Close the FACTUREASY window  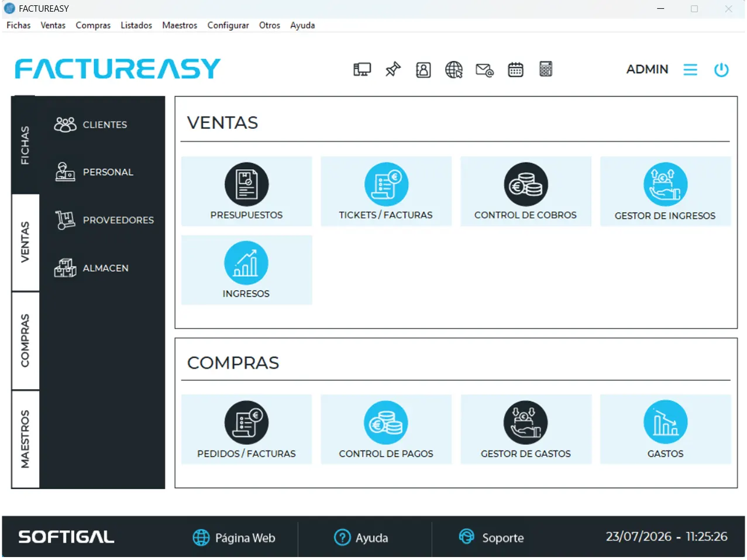point(728,9)
